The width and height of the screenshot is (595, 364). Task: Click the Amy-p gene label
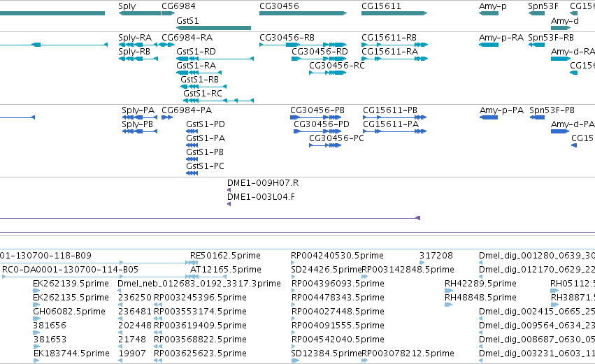point(492,6)
